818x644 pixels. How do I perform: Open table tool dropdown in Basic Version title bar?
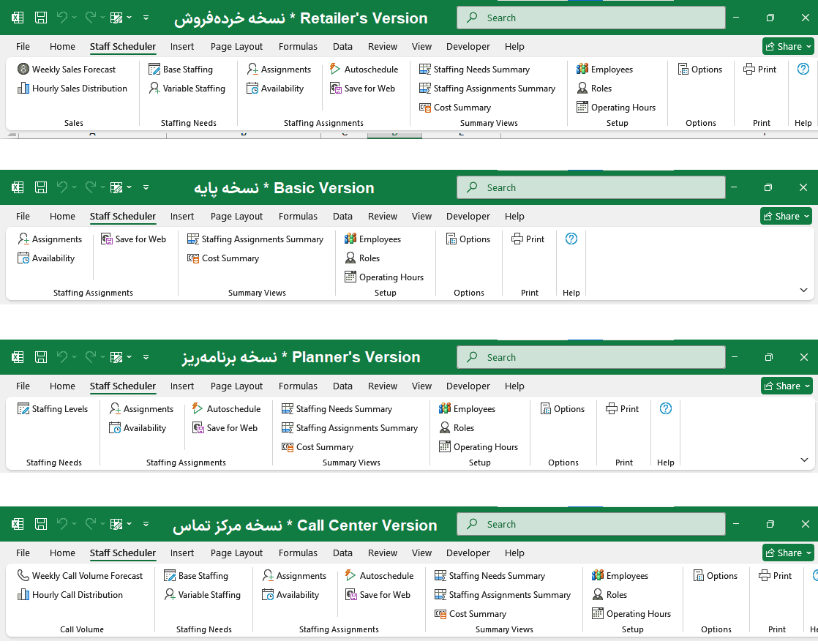pos(129,187)
